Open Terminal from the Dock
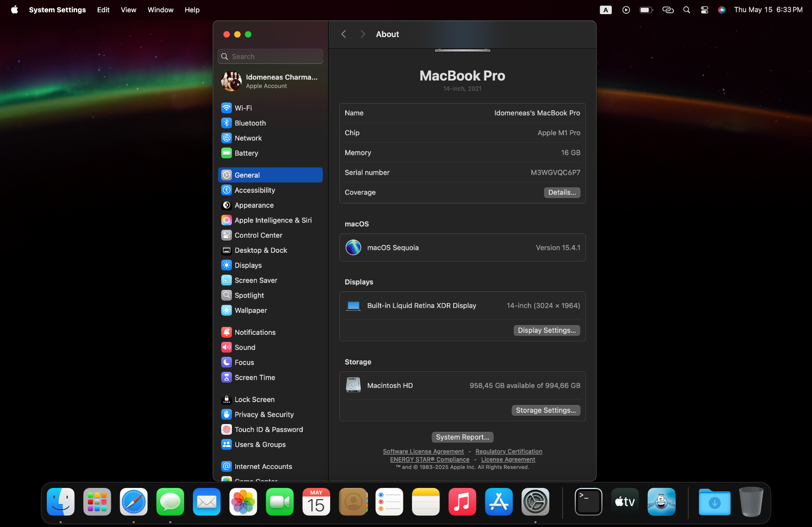The width and height of the screenshot is (812, 527). [x=588, y=502]
